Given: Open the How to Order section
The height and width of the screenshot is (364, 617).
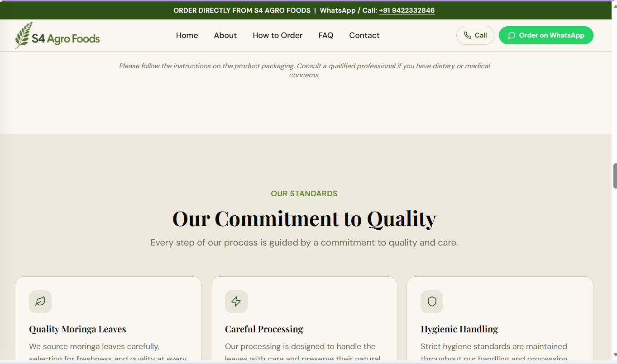Looking at the screenshot, I should [277, 35].
